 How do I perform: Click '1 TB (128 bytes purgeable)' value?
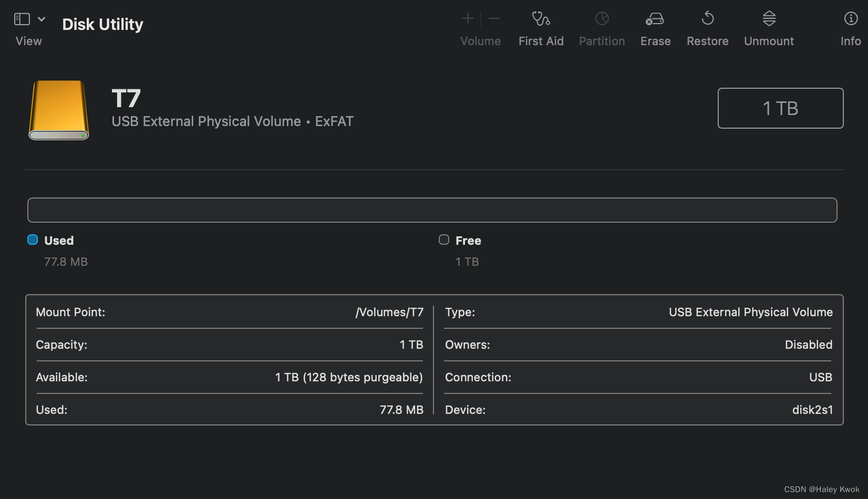[349, 377]
